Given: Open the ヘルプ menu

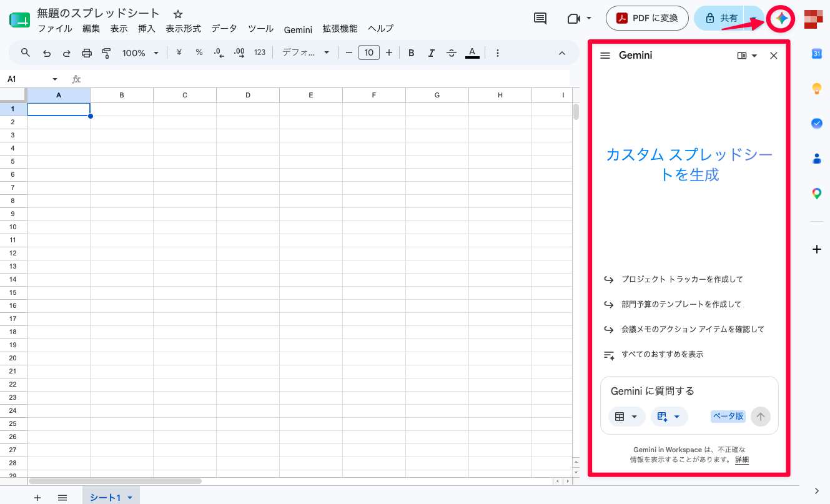Looking at the screenshot, I should click(380, 29).
